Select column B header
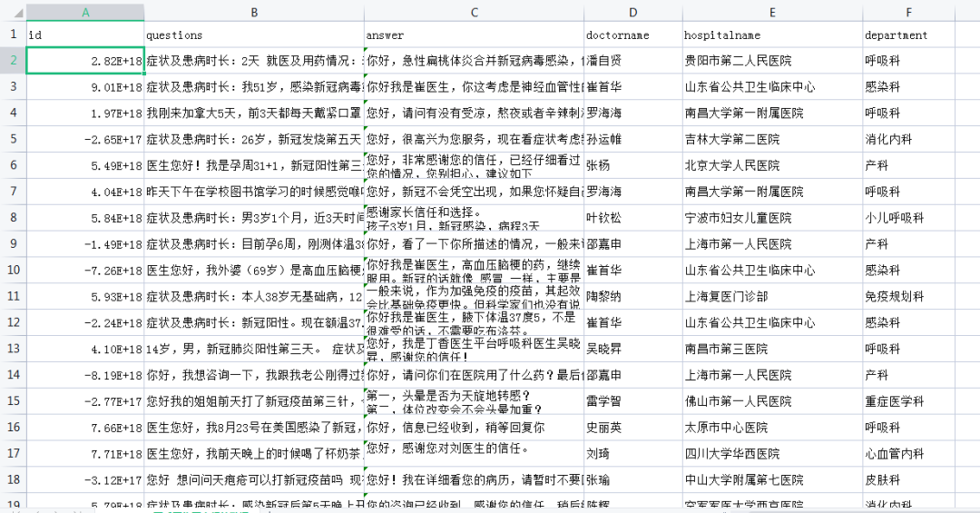The height and width of the screenshot is (513, 980). click(x=254, y=12)
